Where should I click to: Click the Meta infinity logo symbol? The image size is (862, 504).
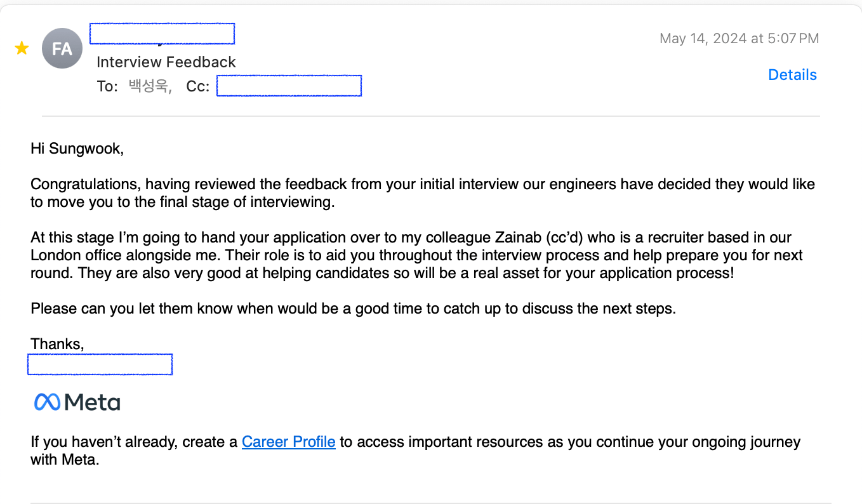pyautogui.click(x=47, y=402)
